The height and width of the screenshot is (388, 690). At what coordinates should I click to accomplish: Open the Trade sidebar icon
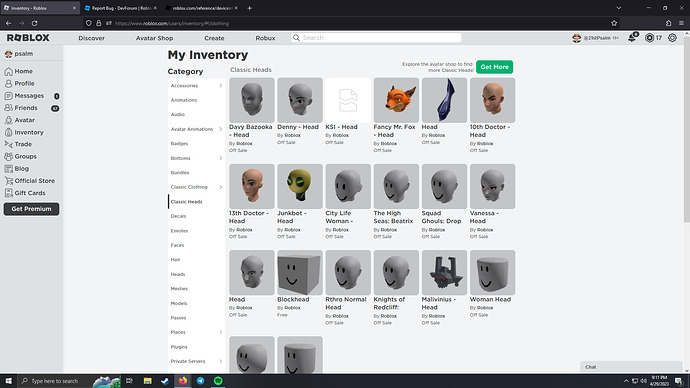[8, 144]
